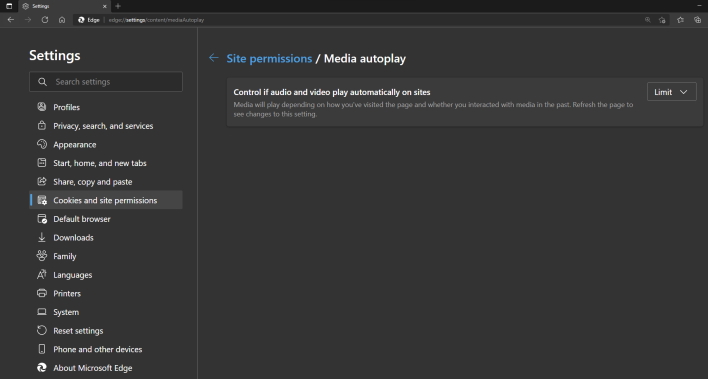Open the Limit autoplay dropdown
Image resolution: width=708 pixels, height=379 pixels.
(671, 92)
